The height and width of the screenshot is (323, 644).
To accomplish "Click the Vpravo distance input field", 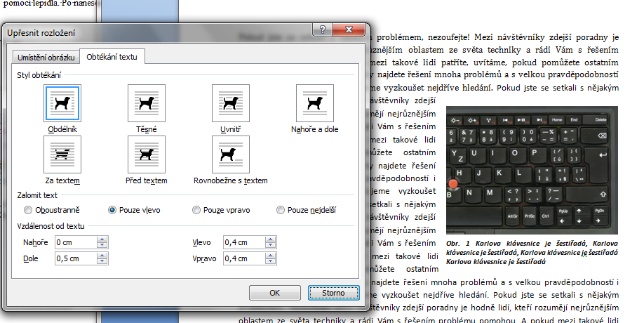I will pyautogui.click(x=244, y=258).
